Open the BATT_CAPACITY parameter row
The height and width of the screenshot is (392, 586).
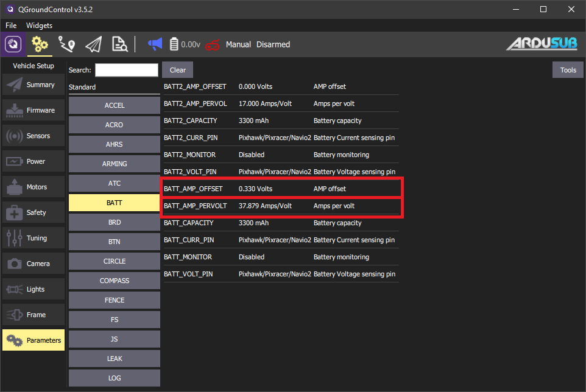[x=281, y=223]
